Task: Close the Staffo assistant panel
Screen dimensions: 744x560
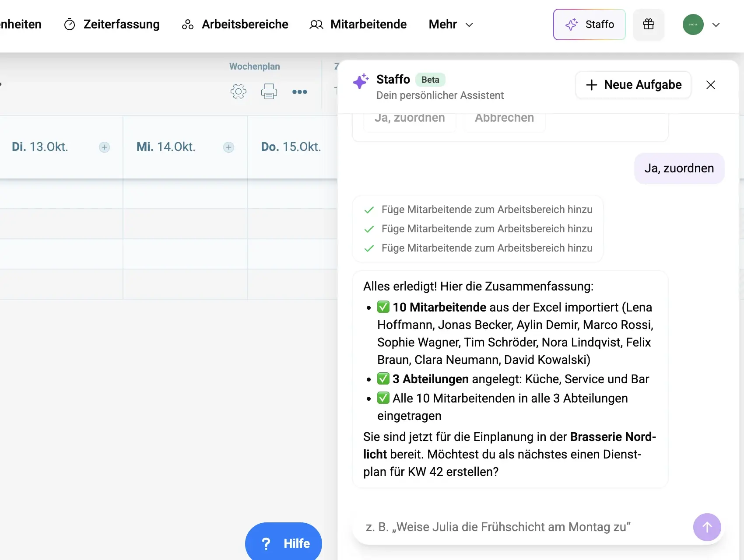Action: pyautogui.click(x=711, y=85)
